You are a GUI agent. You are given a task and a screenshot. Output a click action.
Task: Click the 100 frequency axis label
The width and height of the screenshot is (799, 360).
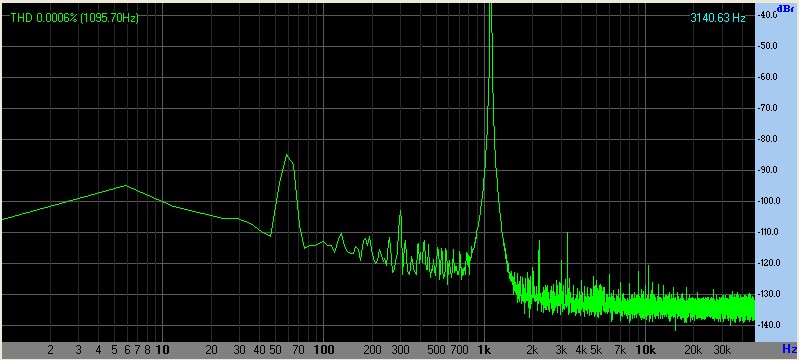click(x=323, y=350)
